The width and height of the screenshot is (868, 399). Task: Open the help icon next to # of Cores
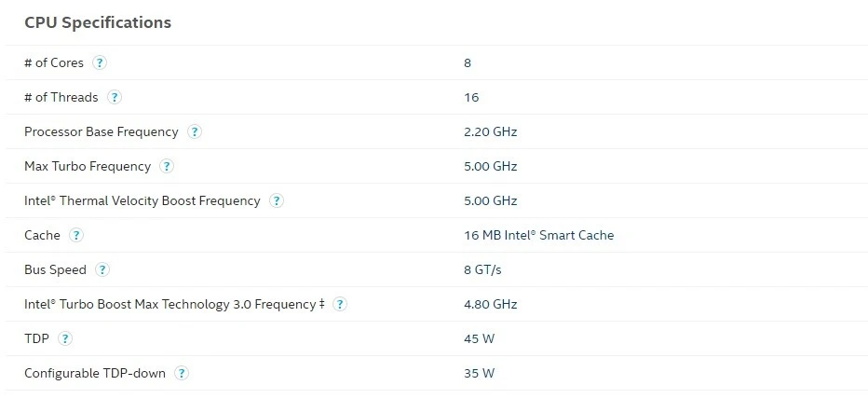coord(100,62)
